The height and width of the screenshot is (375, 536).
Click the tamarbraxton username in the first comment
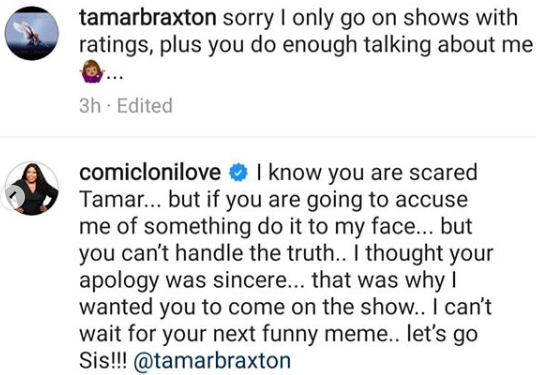[x=148, y=17]
